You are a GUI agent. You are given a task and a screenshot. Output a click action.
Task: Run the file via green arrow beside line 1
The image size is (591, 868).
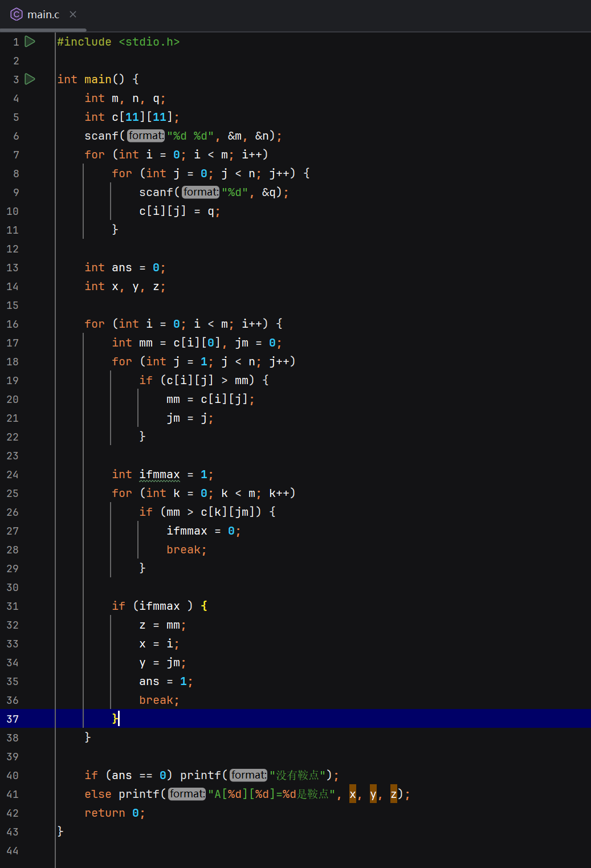click(x=30, y=41)
